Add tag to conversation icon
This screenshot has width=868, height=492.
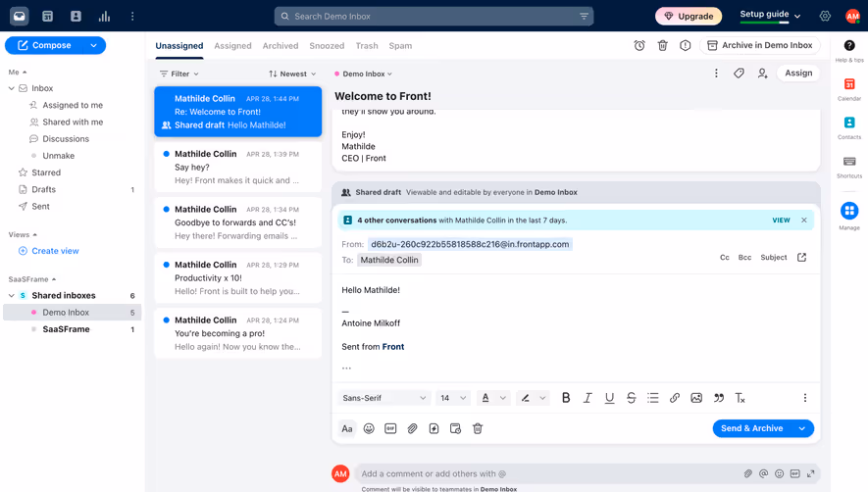pos(739,74)
